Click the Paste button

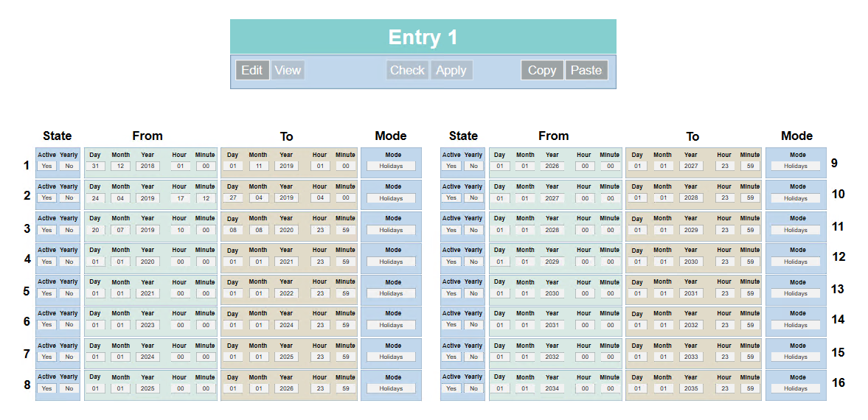click(x=586, y=70)
